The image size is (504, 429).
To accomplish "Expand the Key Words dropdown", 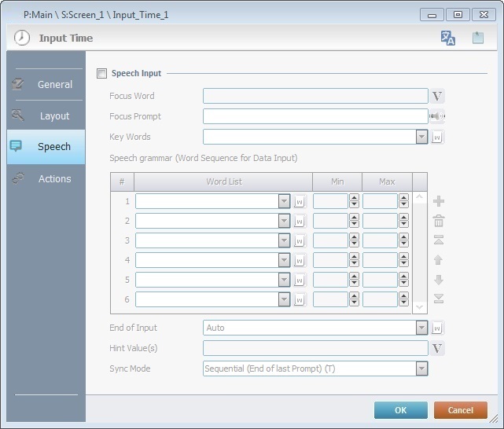I will [x=421, y=137].
